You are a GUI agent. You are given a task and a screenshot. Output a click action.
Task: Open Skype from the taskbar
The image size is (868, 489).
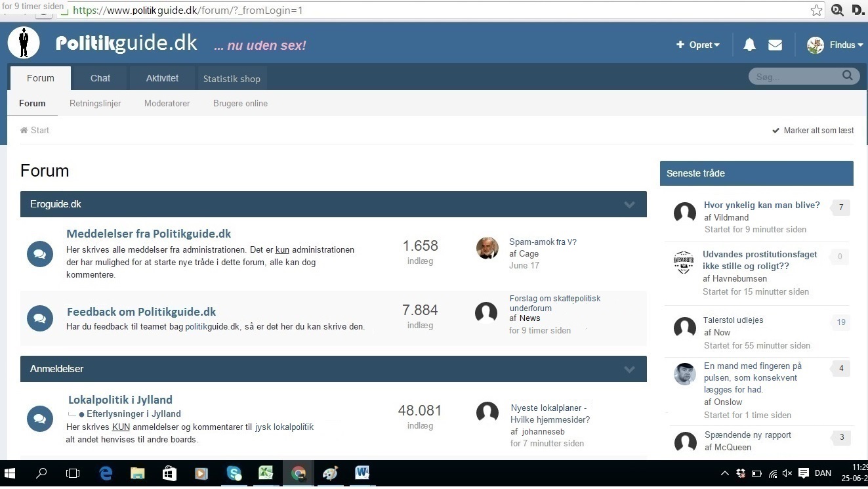pos(234,473)
